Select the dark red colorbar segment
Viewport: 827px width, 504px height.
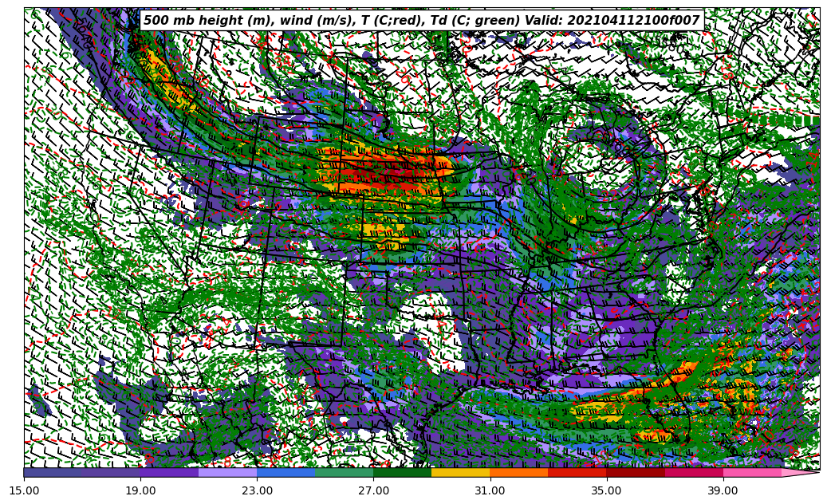635,472
